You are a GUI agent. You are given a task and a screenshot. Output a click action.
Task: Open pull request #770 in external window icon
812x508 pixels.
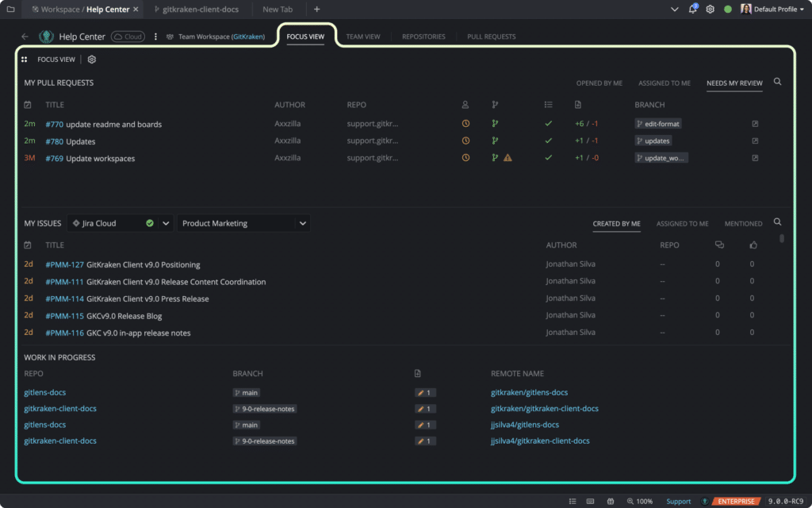(x=755, y=124)
